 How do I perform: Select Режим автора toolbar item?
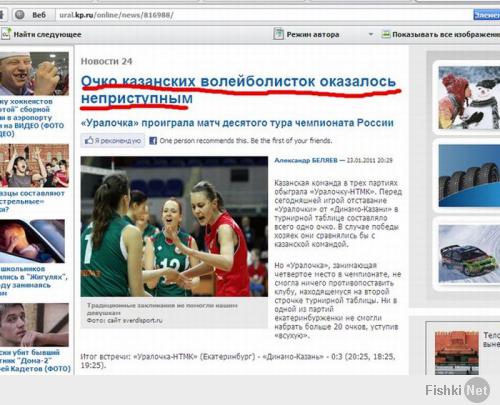coord(313,34)
